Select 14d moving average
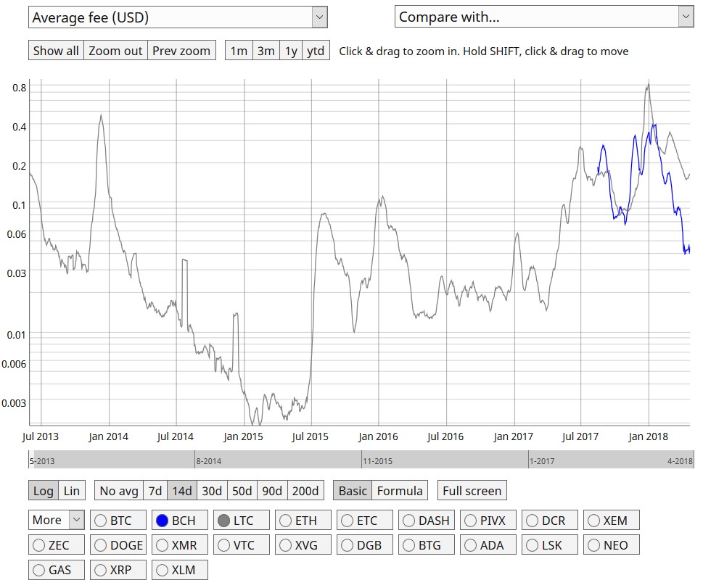 182,491
